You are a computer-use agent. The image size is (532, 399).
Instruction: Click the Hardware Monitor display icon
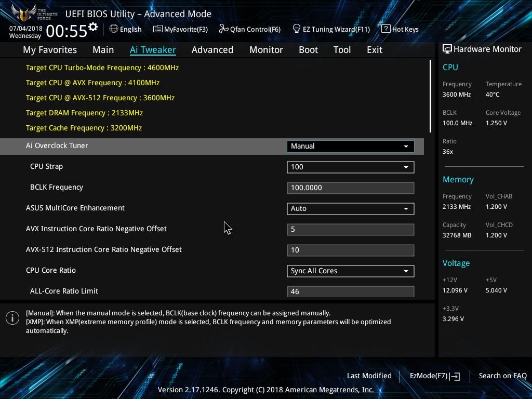(x=447, y=49)
